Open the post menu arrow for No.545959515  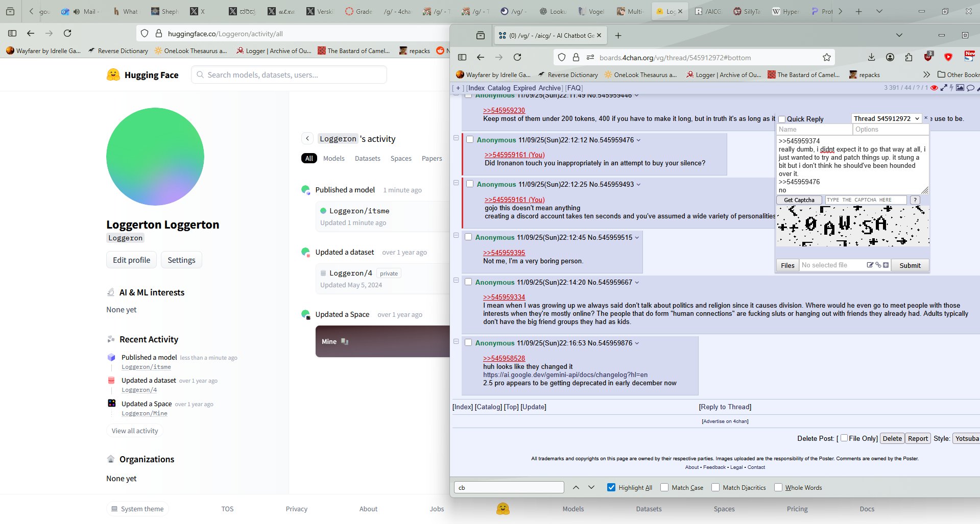tap(637, 238)
